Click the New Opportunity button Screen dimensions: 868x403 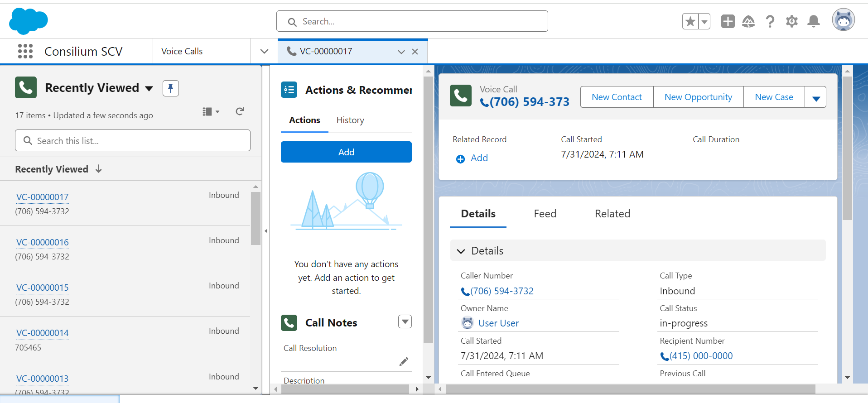698,97
